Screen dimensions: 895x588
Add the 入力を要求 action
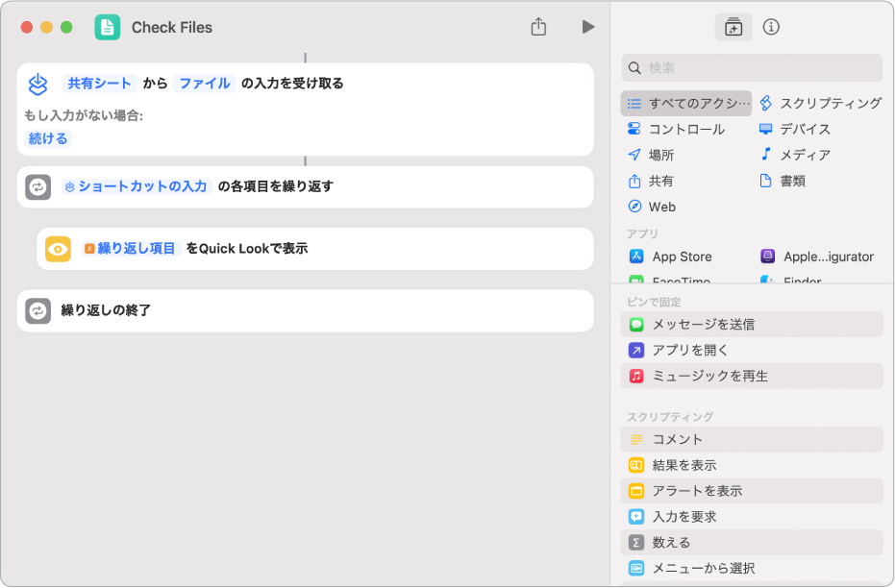tap(752, 517)
